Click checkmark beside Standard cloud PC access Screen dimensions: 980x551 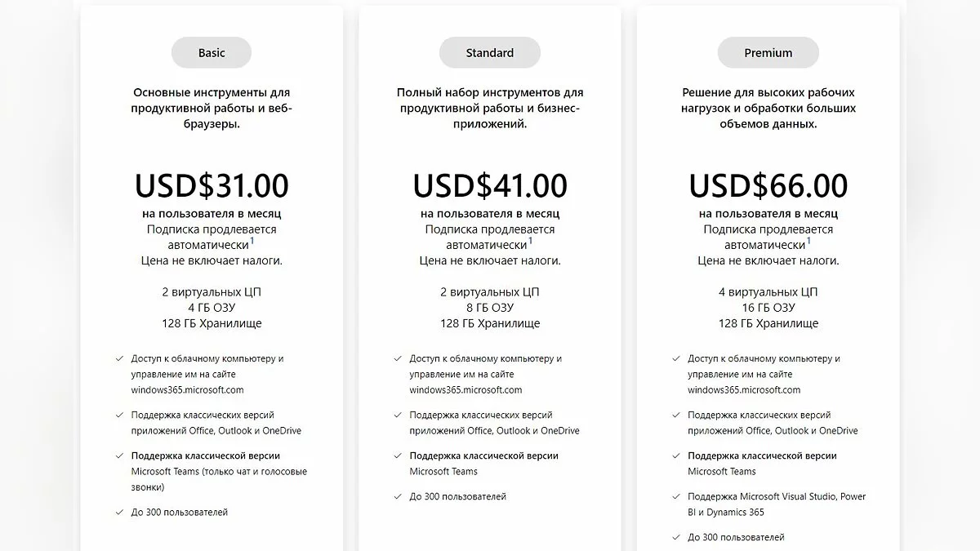pos(398,358)
